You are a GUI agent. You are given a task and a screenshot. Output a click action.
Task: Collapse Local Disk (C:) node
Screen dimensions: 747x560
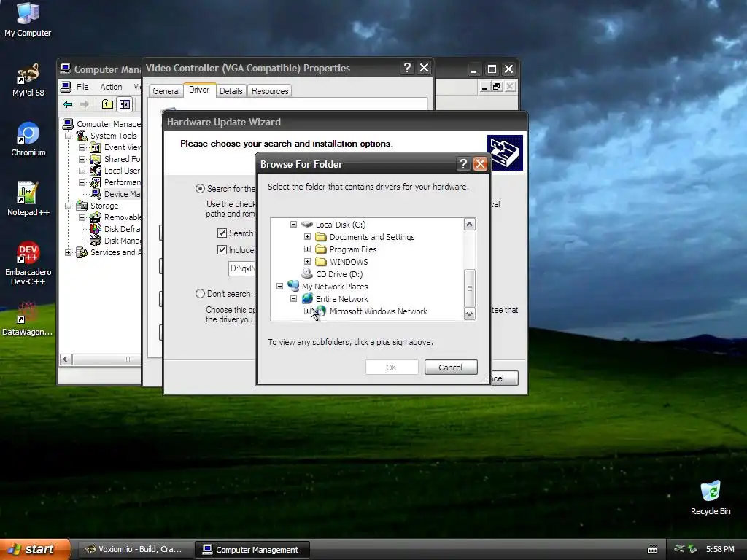[293, 225]
